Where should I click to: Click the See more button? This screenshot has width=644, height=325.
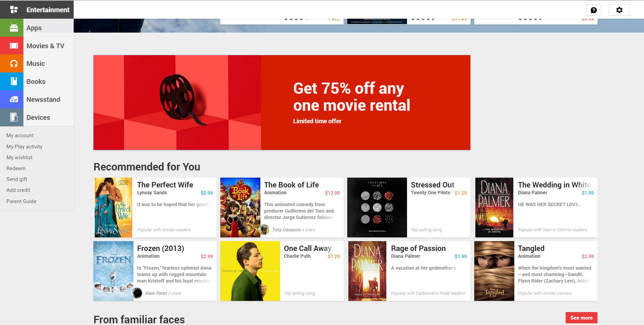click(x=581, y=318)
